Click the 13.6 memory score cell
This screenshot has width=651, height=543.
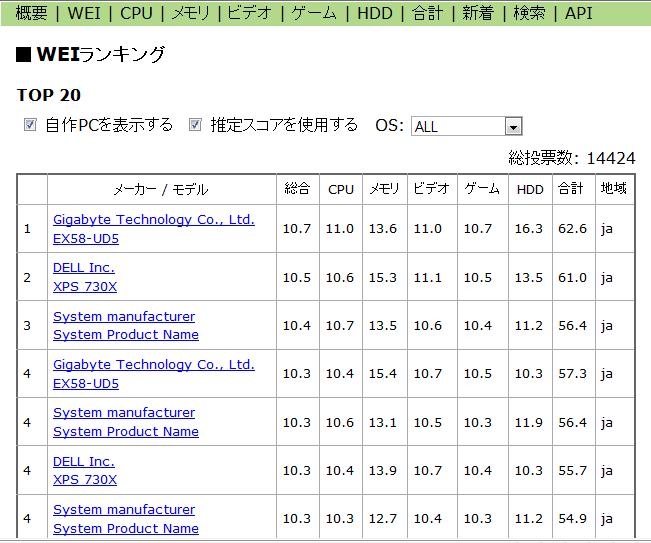click(383, 228)
